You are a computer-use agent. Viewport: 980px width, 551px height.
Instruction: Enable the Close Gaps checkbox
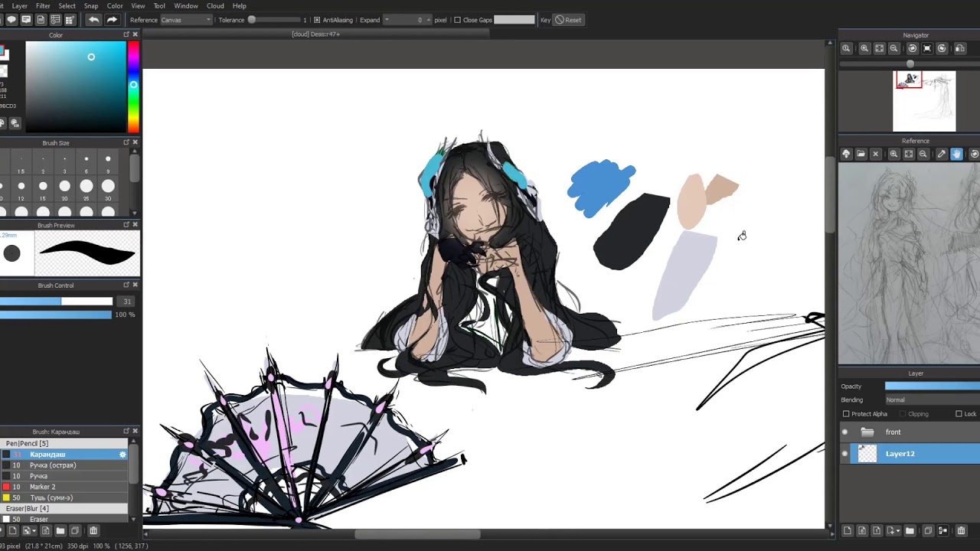point(457,20)
